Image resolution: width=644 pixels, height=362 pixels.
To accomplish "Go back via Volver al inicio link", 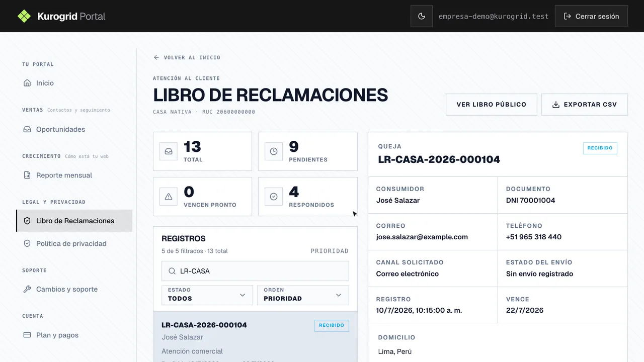I will (x=187, y=57).
